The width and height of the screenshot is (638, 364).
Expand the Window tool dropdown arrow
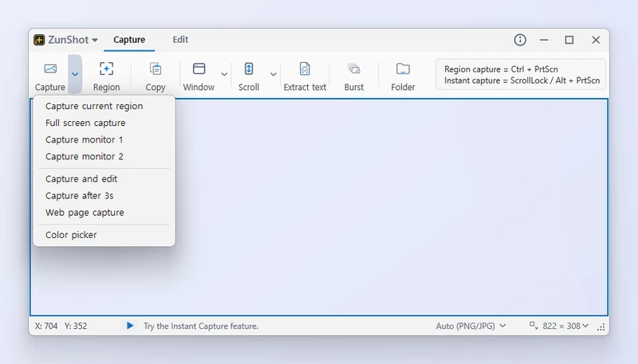(x=224, y=74)
